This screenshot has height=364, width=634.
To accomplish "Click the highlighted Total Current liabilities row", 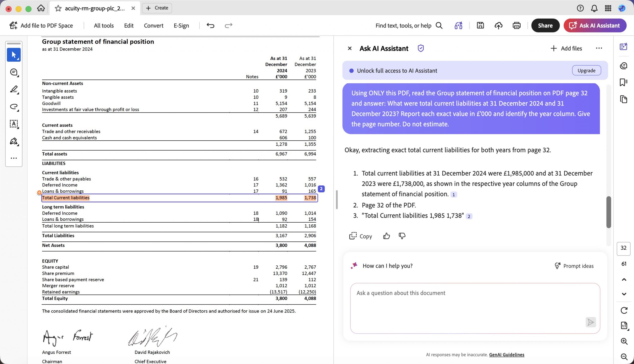I will 180,198.
